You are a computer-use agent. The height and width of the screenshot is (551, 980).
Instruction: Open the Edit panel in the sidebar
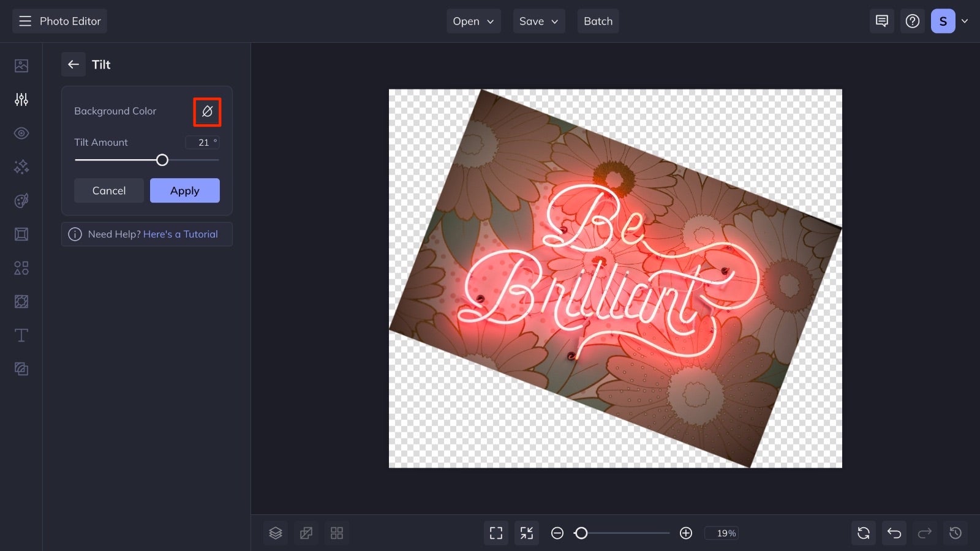point(21,66)
